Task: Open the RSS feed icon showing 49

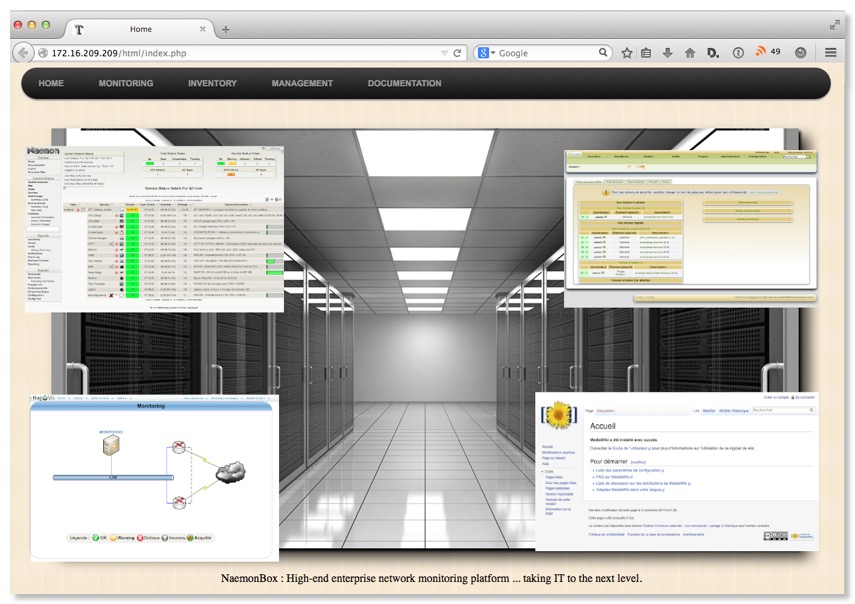Action: point(767,52)
